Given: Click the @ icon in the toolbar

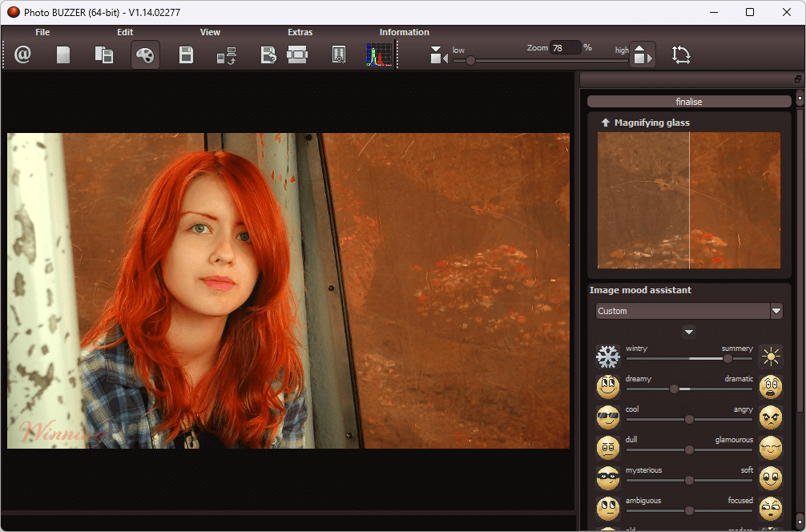Looking at the screenshot, I should (22, 54).
